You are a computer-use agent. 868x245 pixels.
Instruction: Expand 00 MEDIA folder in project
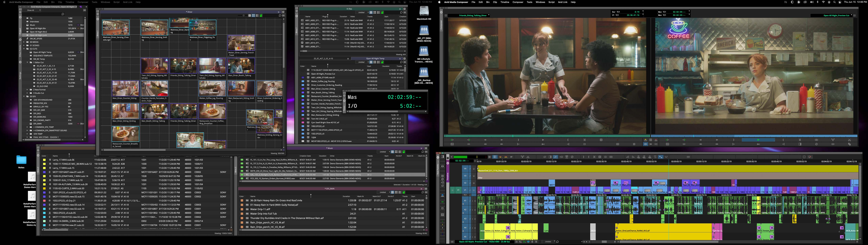tap(24, 42)
